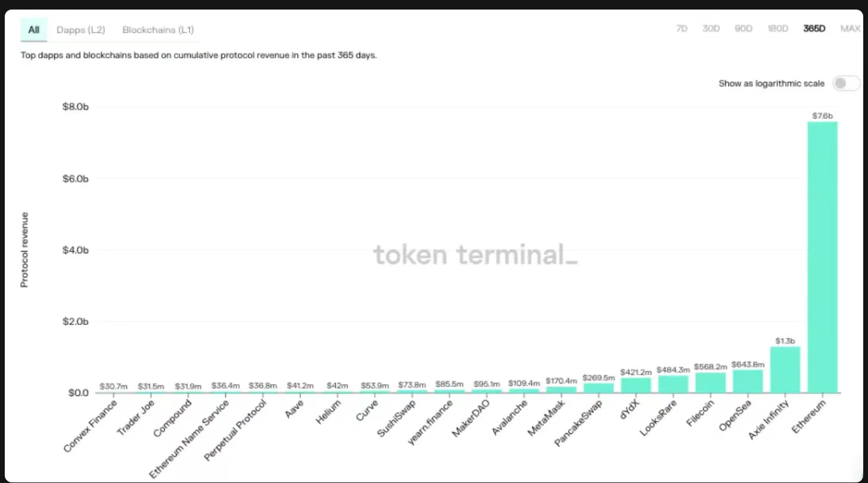
Task: Select the OpenSea bar in chart
Action: click(748, 382)
